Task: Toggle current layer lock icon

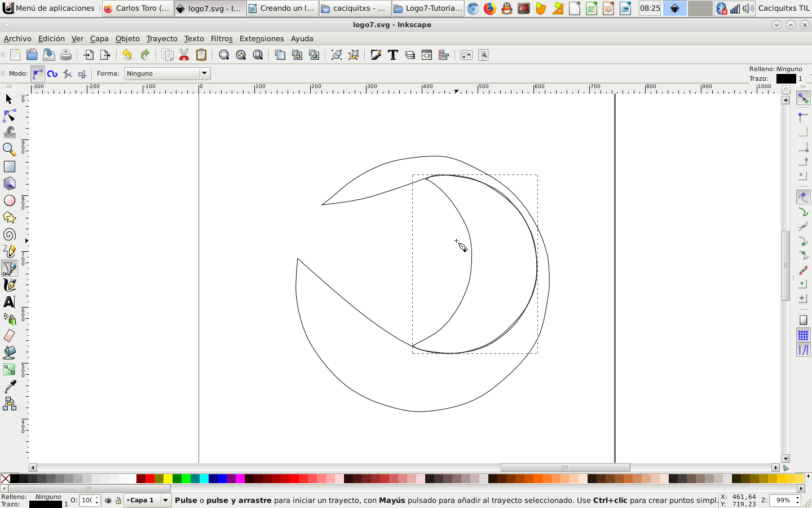Action: 118,500
